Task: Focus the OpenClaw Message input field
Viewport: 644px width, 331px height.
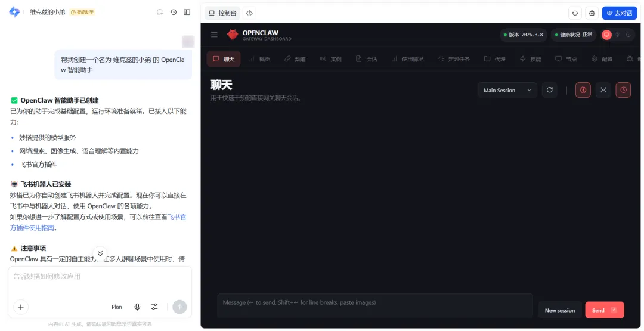Action: tap(375, 306)
